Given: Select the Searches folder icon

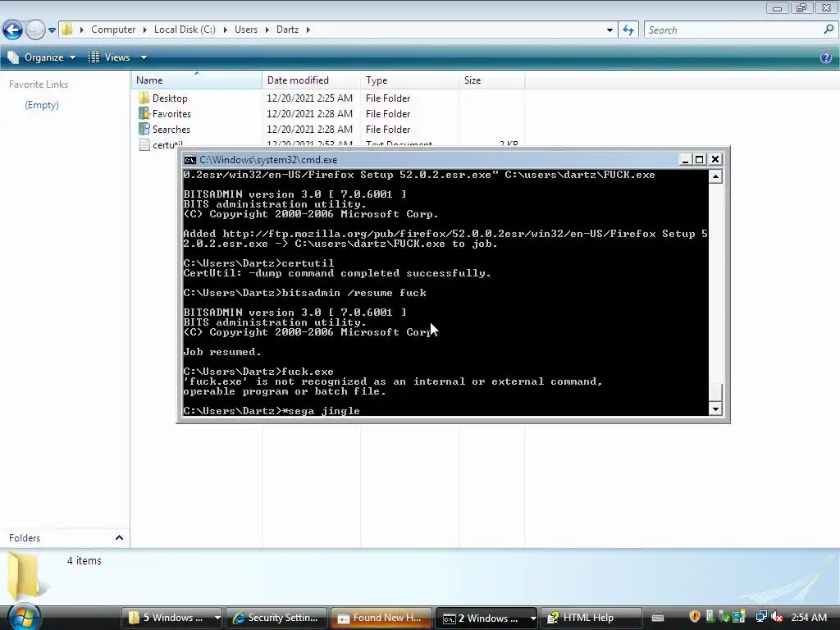Looking at the screenshot, I should point(144,129).
